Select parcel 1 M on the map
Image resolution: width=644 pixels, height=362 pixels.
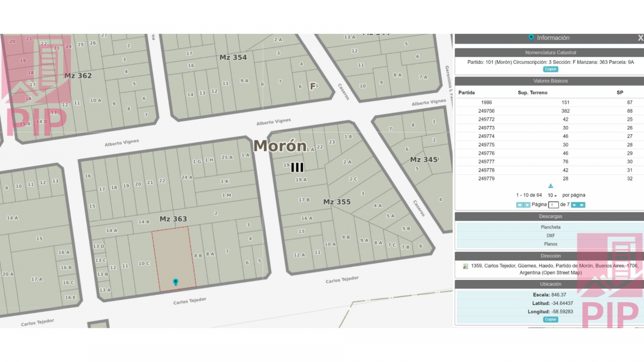coord(226,195)
